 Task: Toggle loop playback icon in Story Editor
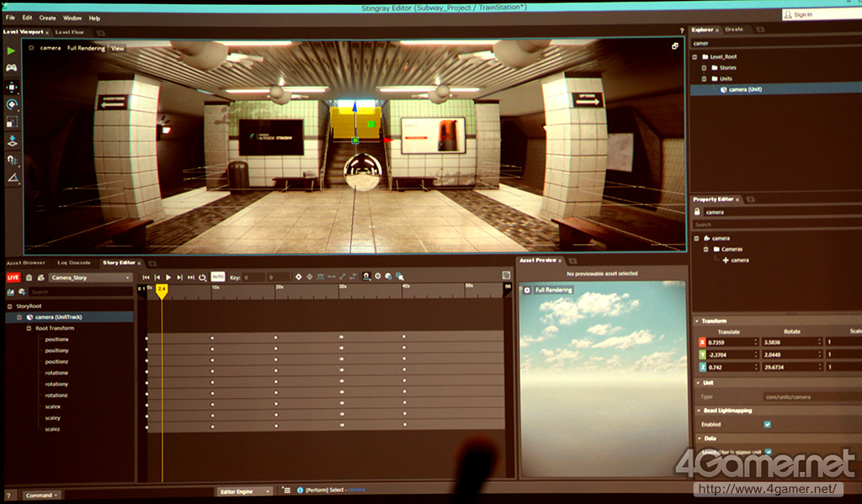[202, 278]
